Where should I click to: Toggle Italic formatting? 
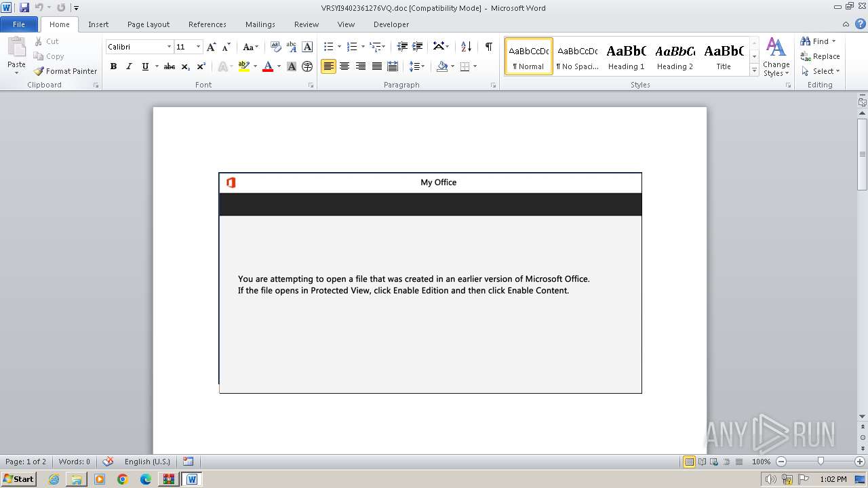[x=129, y=66]
